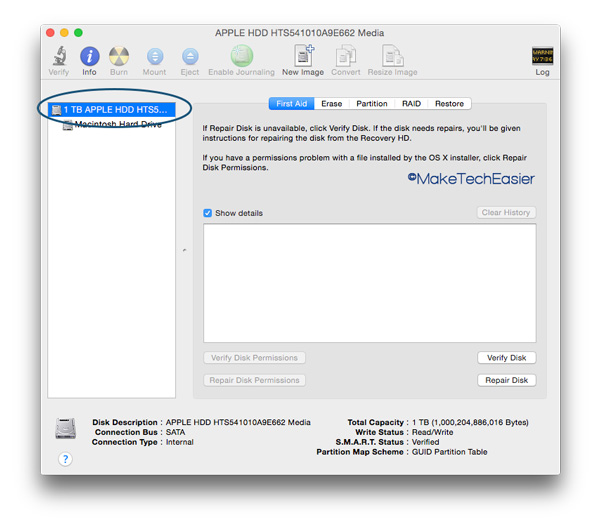Viewport: 600px width, 530px height.
Task: Click the Disk Description APPLE HDD value
Action: coord(238,422)
